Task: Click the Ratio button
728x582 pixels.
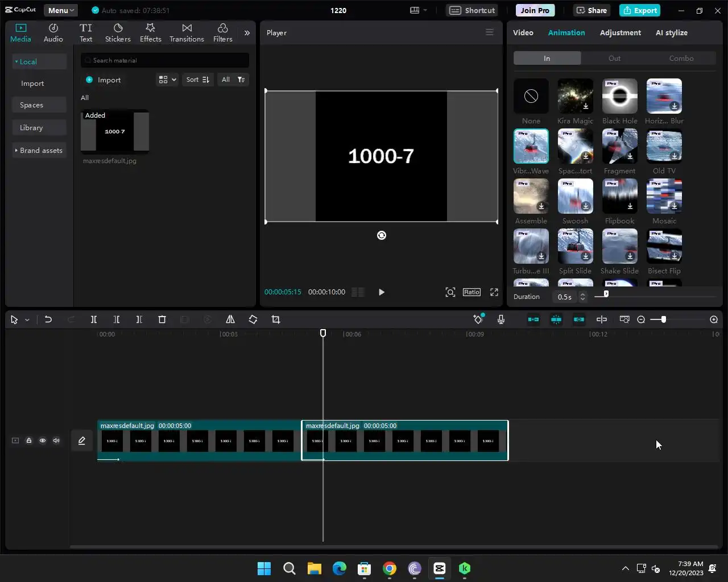Action: pos(471,292)
